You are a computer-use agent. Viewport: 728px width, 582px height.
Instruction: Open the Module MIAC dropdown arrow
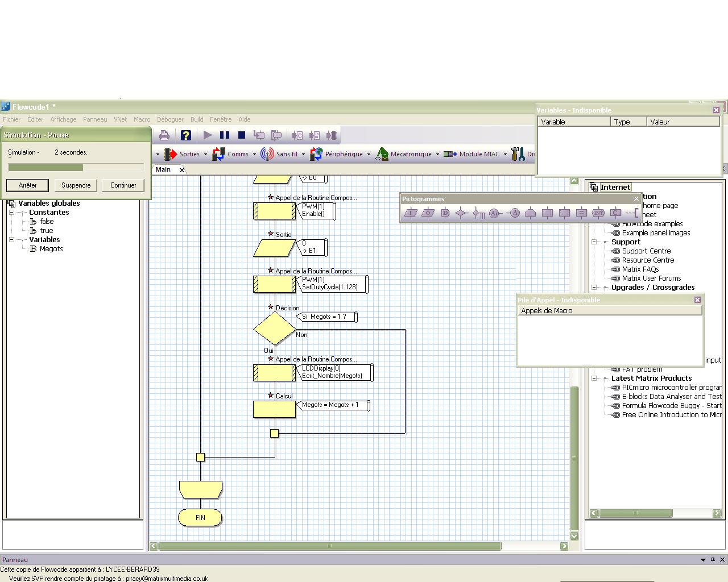[505, 154]
